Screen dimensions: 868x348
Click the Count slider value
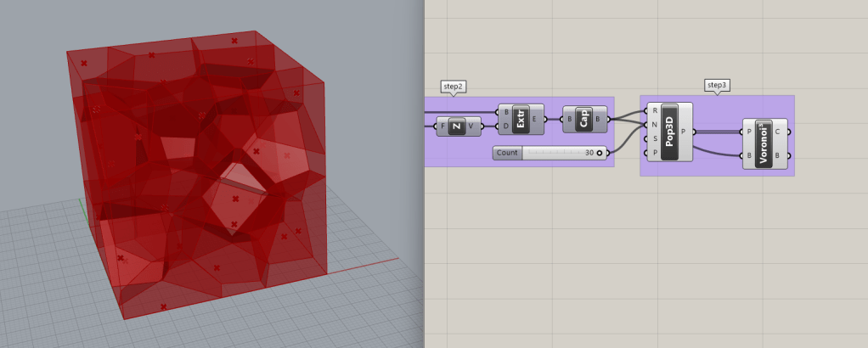(x=589, y=153)
